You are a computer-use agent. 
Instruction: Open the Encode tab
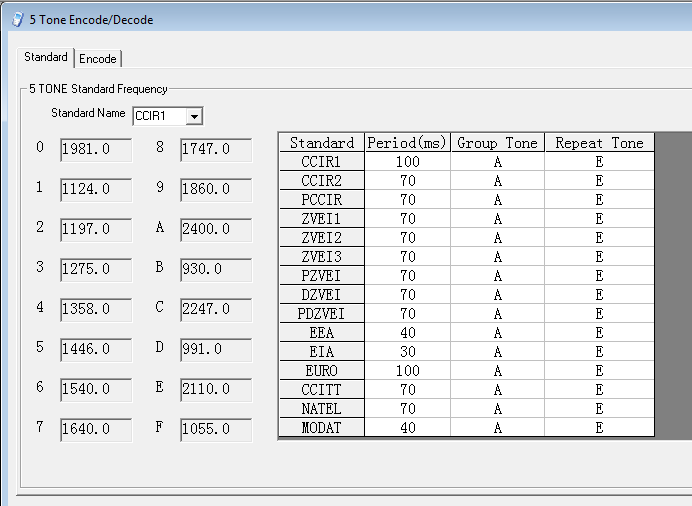point(98,59)
